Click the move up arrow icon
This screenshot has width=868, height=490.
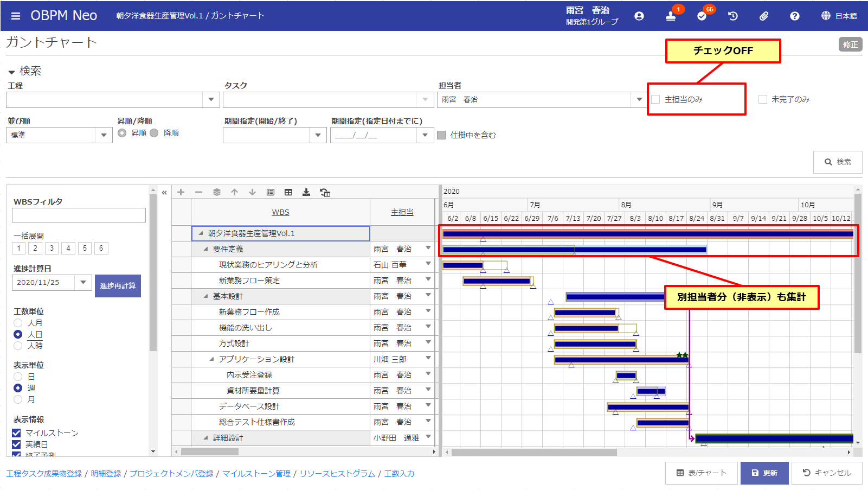[x=234, y=192]
